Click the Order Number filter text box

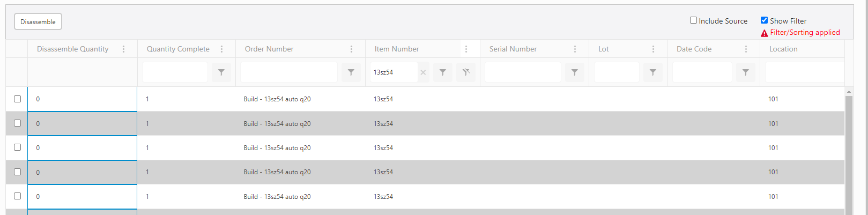(x=289, y=72)
